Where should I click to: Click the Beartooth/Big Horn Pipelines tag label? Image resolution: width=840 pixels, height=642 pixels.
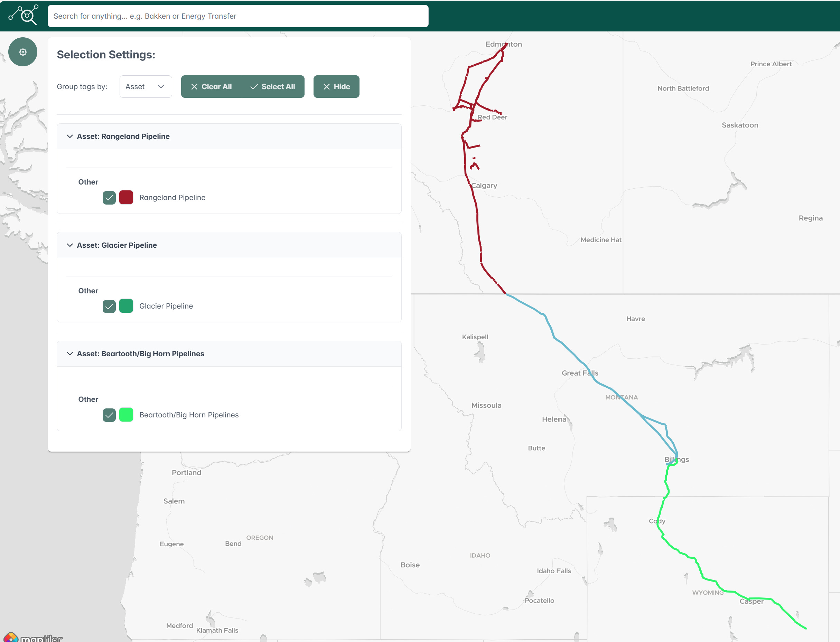click(188, 415)
